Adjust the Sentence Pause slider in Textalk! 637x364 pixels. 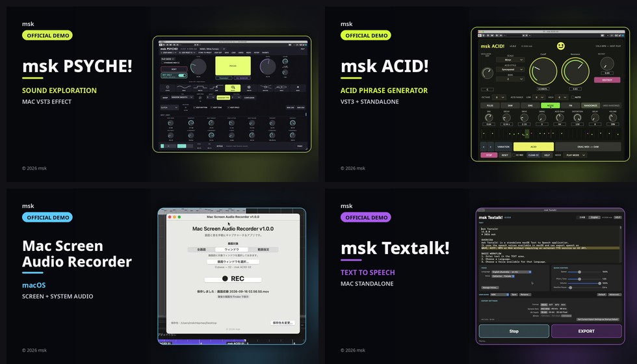click(584, 287)
